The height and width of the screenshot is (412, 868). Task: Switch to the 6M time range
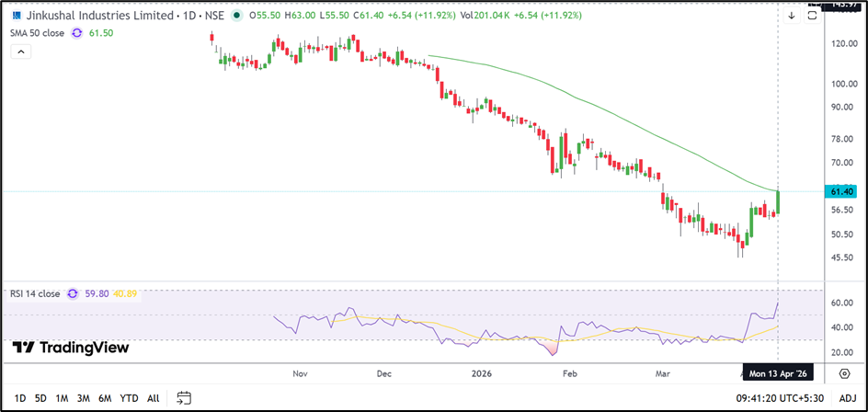pos(106,398)
